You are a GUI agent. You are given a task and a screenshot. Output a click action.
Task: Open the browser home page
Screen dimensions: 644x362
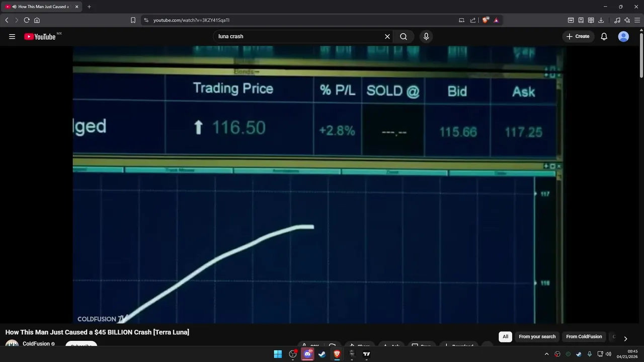point(37,20)
